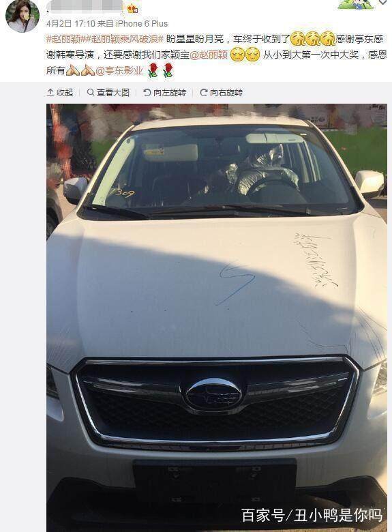This screenshot has width=392, height=532.
Task: Rotate the photo right with 向右旋转
Action: coord(222,92)
